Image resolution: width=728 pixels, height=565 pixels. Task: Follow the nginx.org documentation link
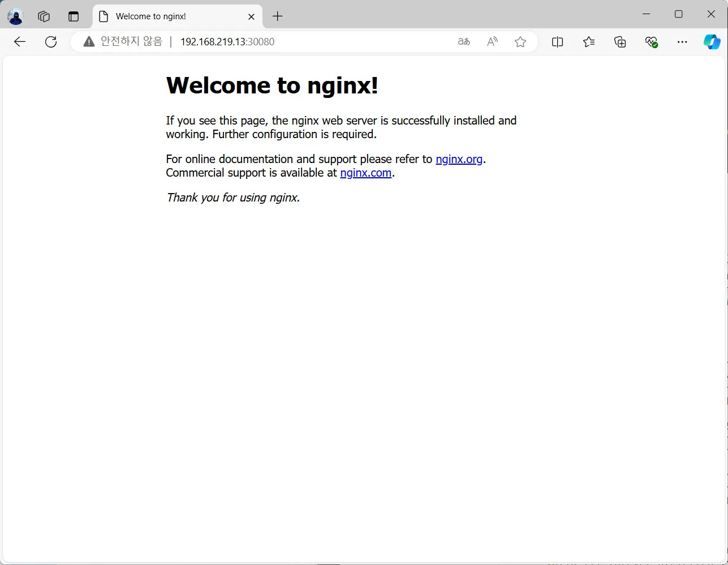coord(459,159)
